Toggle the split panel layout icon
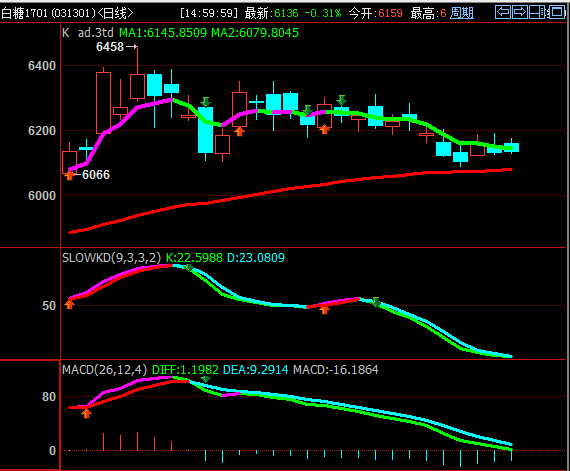The image size is (570, 471). point(537,12)
